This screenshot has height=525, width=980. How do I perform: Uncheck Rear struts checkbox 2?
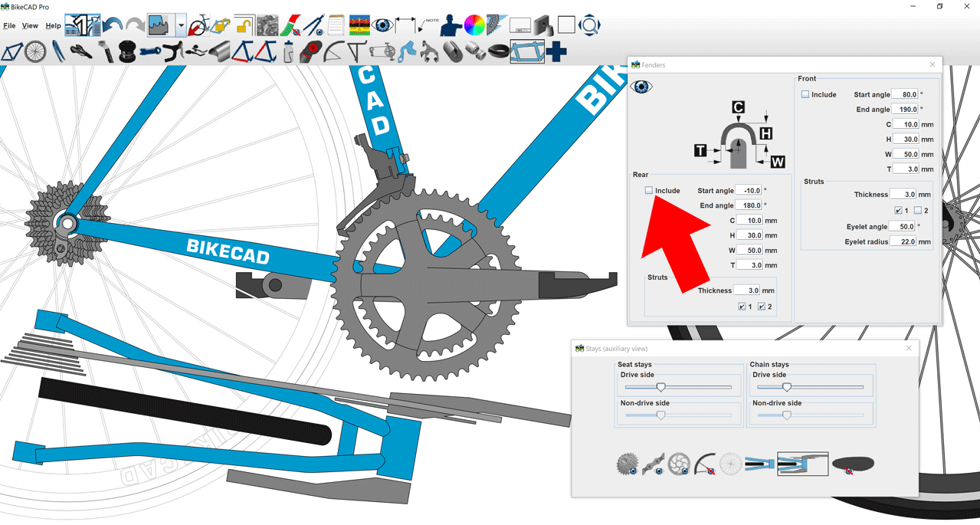(x=762, y=306)
